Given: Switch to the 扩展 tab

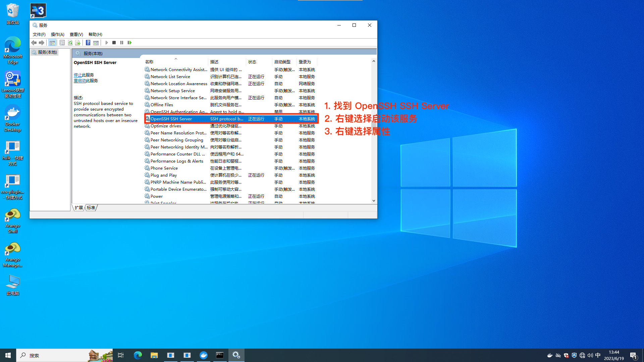Looking at the screenshot, I should point(79,208).
